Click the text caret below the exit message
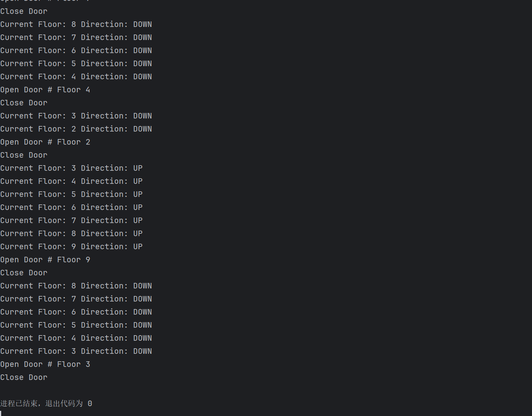 point(1,414)
